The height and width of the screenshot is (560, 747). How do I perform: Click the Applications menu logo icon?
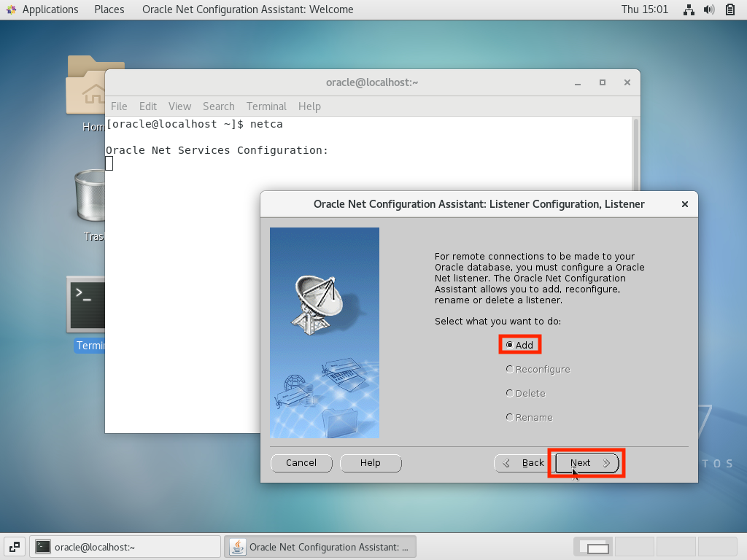tap(12, 9)
